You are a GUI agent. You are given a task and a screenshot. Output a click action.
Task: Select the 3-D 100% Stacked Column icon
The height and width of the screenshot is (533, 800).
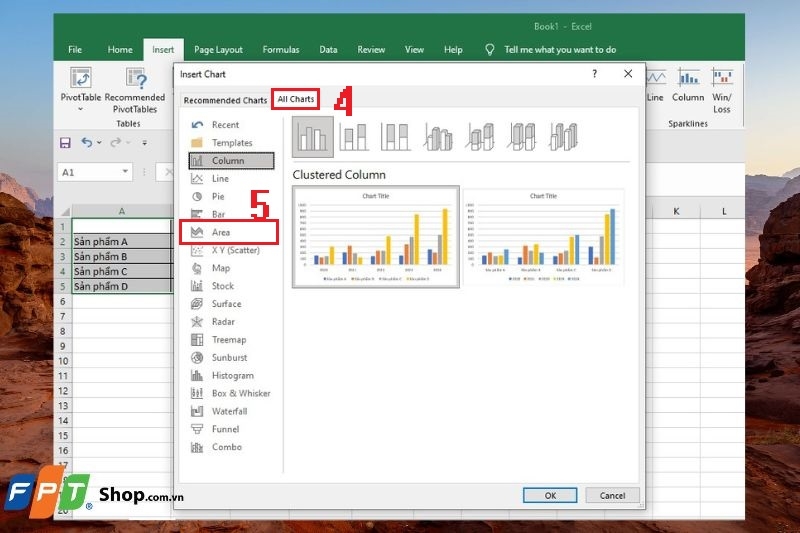pos(521,137)
